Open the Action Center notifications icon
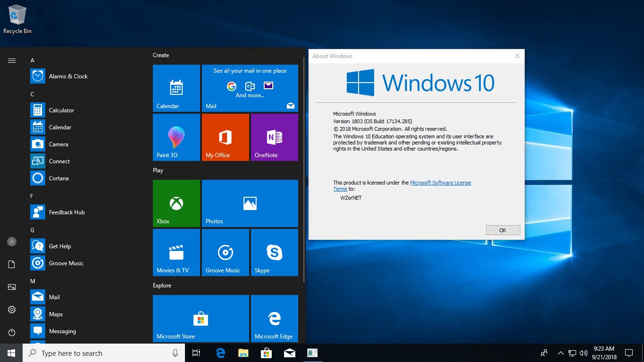 (629, 353)
